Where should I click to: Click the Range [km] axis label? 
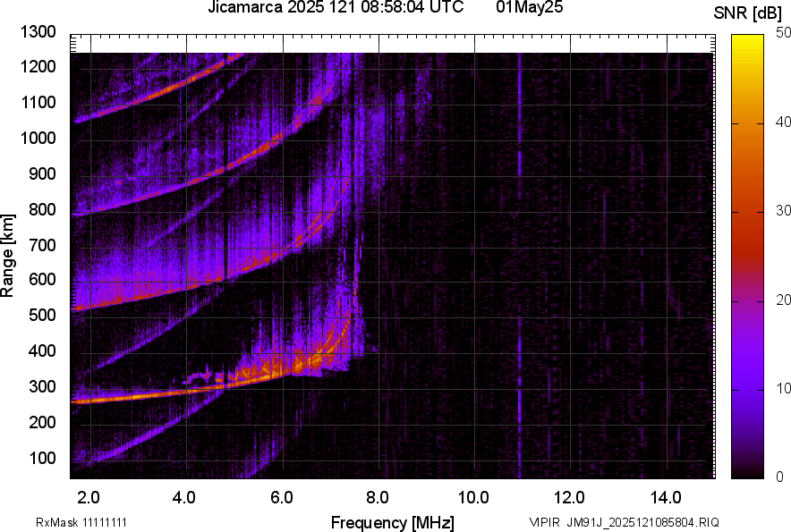(x=7, y=256)
